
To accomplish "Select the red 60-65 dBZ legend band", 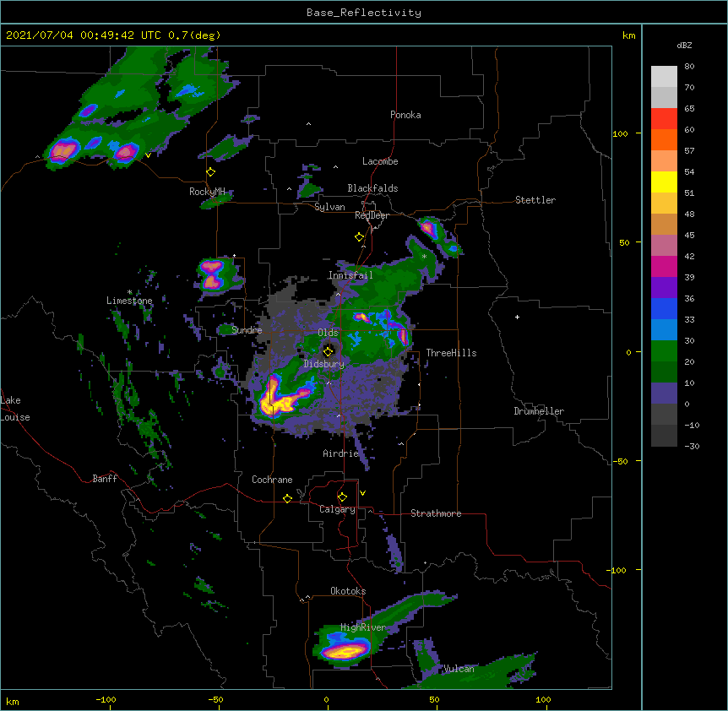I will coord(664,119).
